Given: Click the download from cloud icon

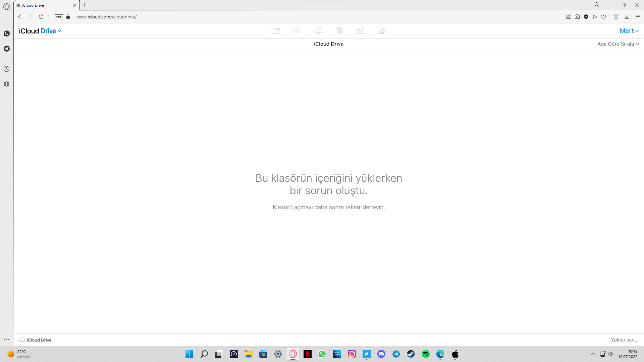Looking at the screenshot, I should [x=318, y=31].
